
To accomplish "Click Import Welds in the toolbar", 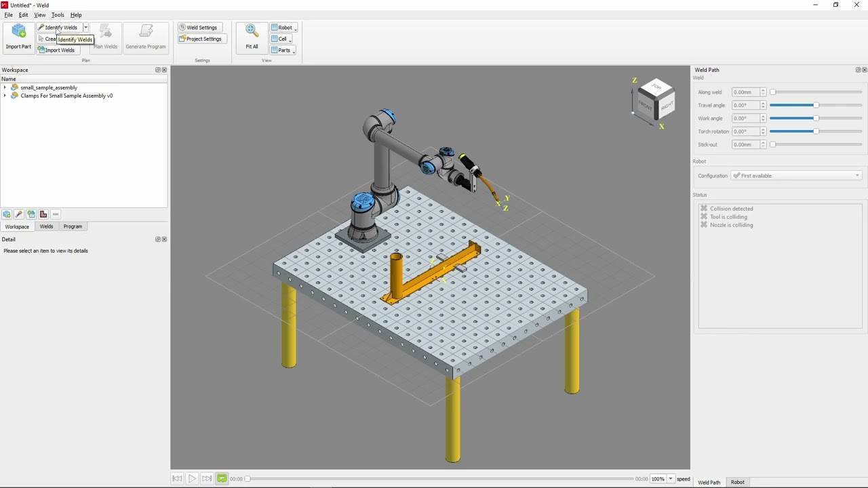I will (x=57, y=50).
